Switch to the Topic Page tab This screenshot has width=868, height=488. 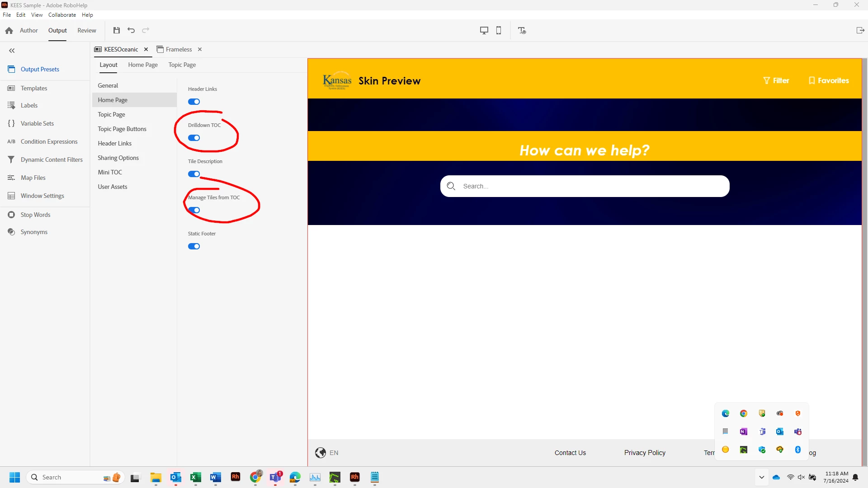(182, 65)
